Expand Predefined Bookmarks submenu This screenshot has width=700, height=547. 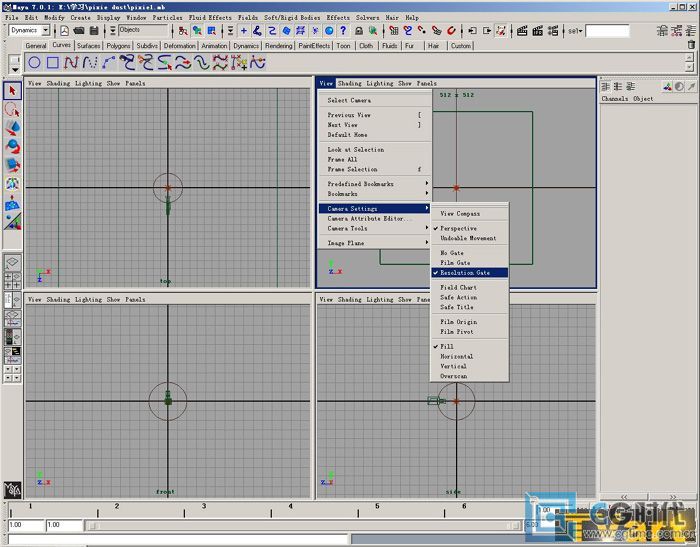375,184
